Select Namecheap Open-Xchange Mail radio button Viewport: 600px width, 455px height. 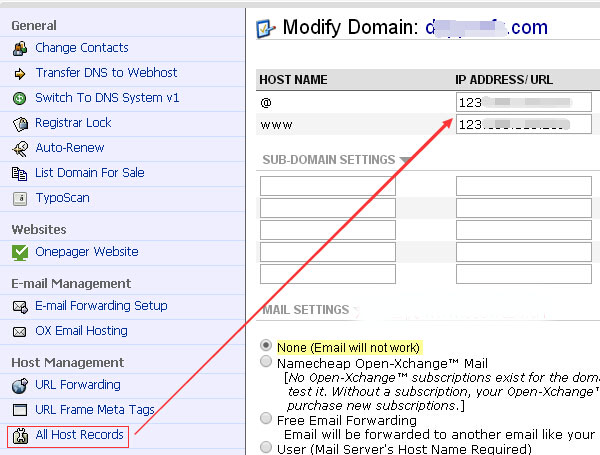tap(266, 363)
